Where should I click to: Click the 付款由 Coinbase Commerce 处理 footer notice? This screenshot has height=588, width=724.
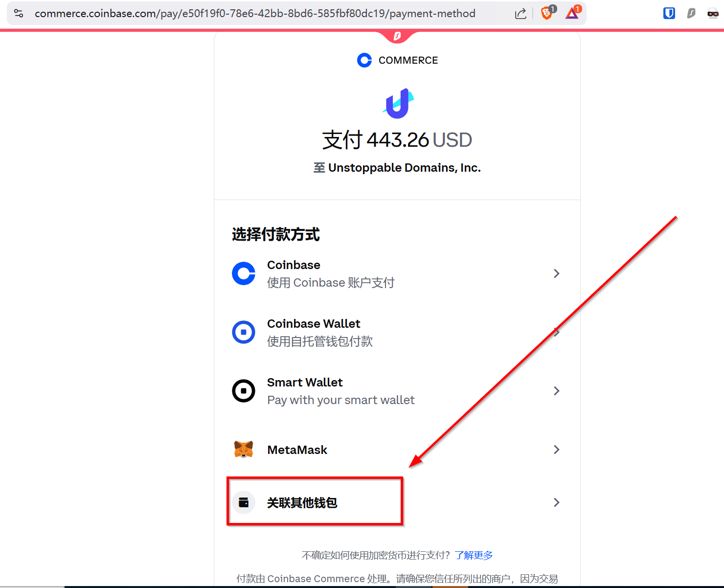tap(397, 579)
